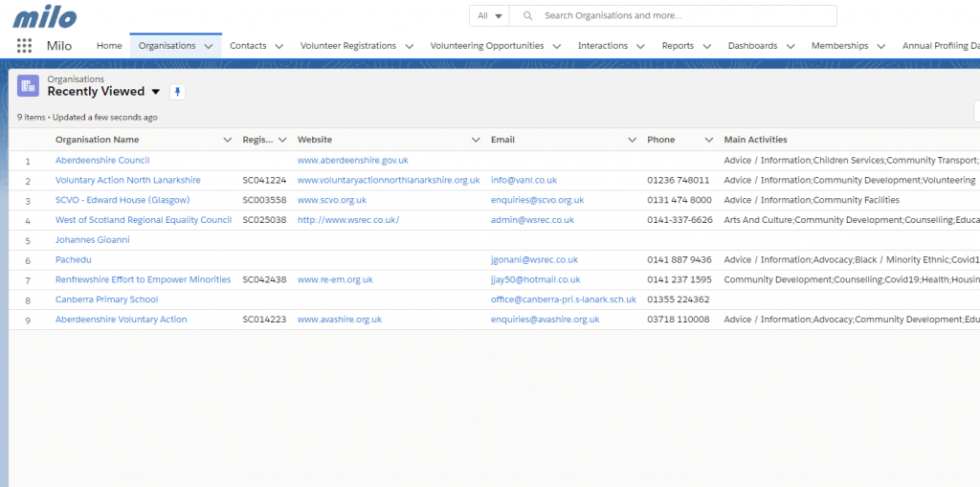Open the Volunteering Opportunities tab
Screen dimensions: 980x487
point(487,46)
